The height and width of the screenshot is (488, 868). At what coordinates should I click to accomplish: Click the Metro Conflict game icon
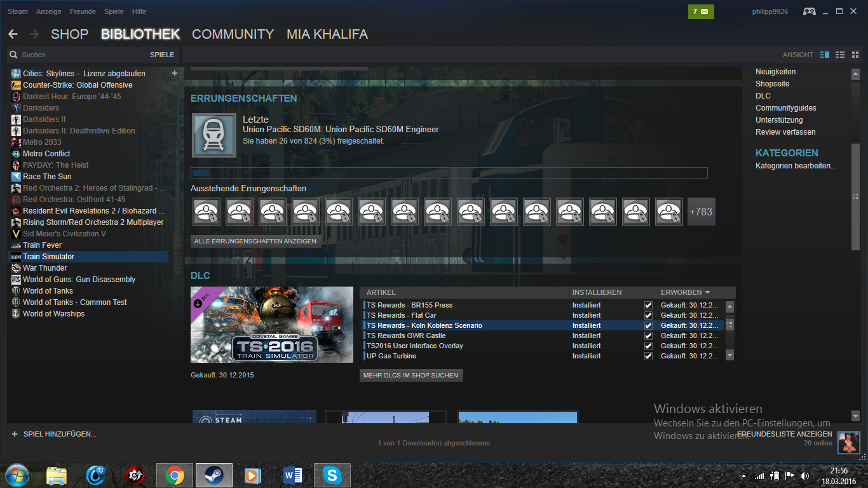(x=17, y=154)
